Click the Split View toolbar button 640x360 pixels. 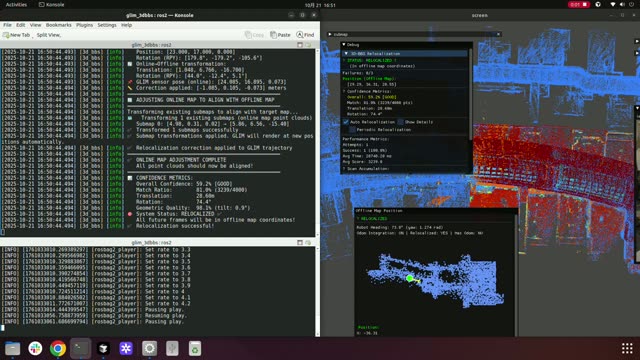(x=49, y=35)
